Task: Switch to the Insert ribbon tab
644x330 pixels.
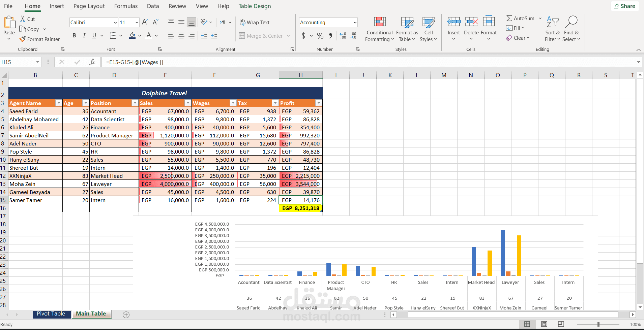Action: [57, 6]
